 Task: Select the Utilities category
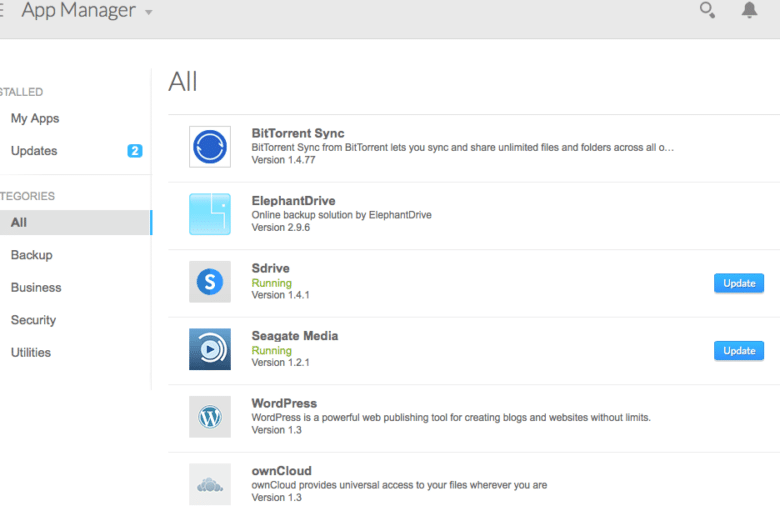31,352
